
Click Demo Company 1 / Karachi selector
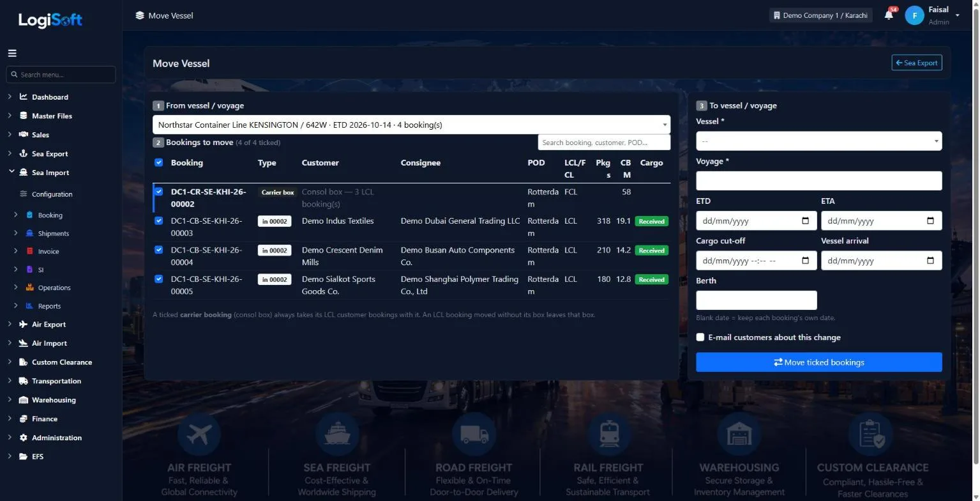point(820,15)
